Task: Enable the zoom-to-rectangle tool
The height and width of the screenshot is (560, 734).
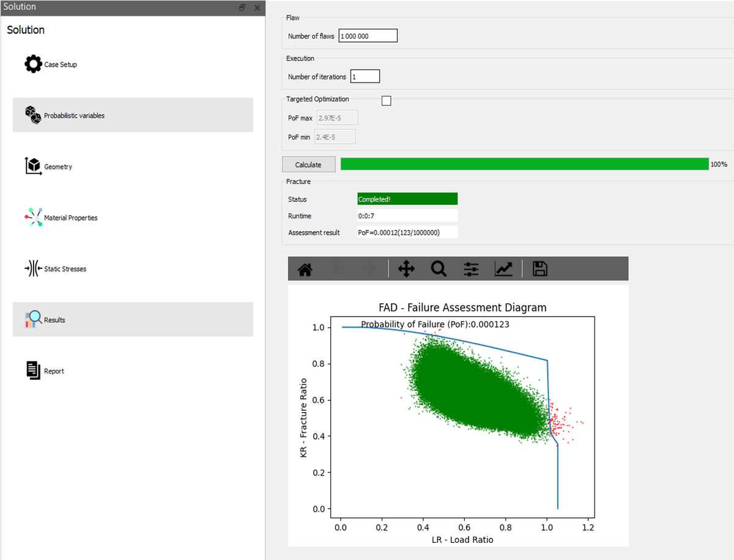Action: (x=439, y=268)
